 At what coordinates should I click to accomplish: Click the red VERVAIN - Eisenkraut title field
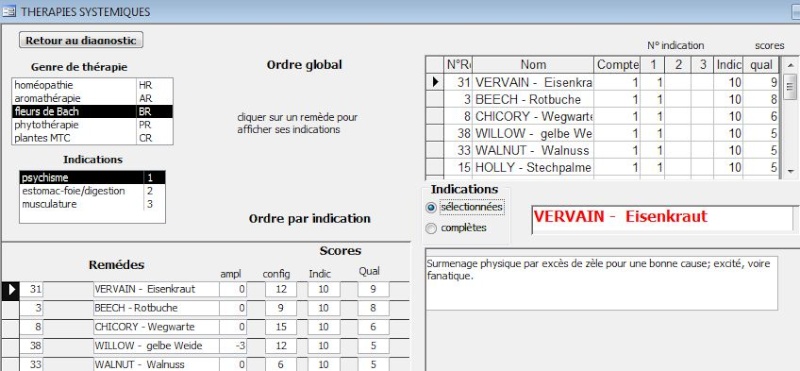pos(662,220)
